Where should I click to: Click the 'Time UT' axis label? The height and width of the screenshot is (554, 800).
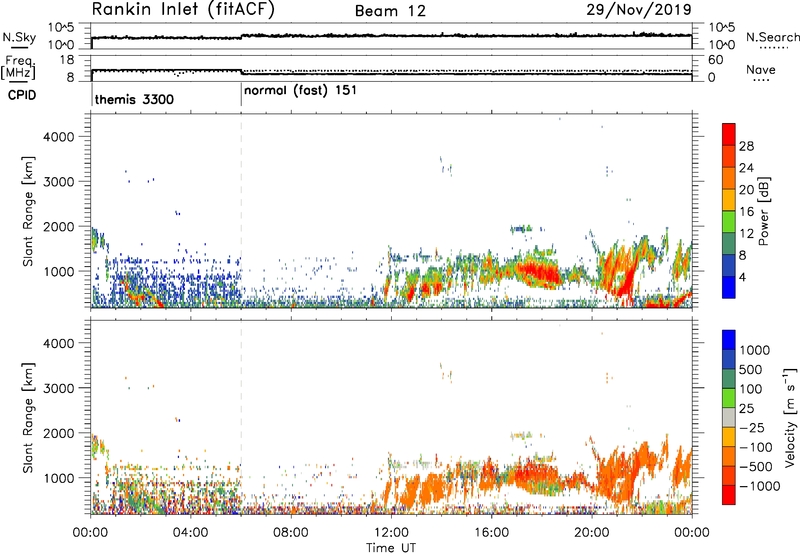[x=391, y=547]
